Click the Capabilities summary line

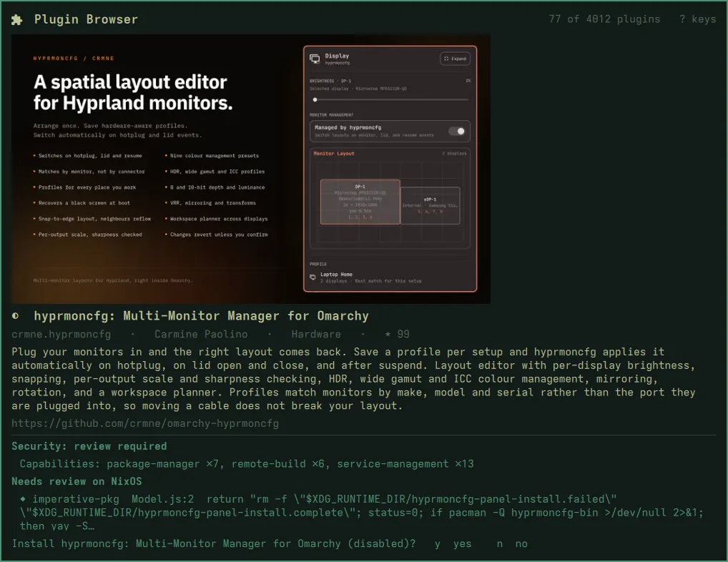point(247,464)
